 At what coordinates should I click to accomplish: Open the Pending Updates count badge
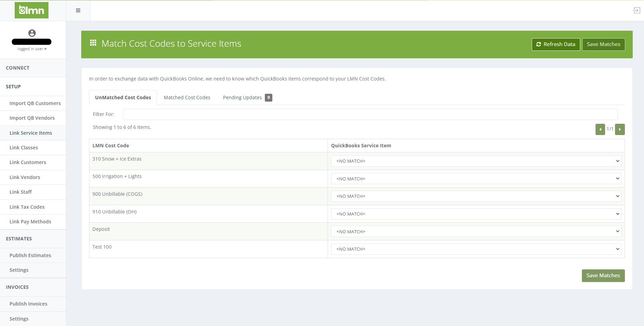(269, 98)
